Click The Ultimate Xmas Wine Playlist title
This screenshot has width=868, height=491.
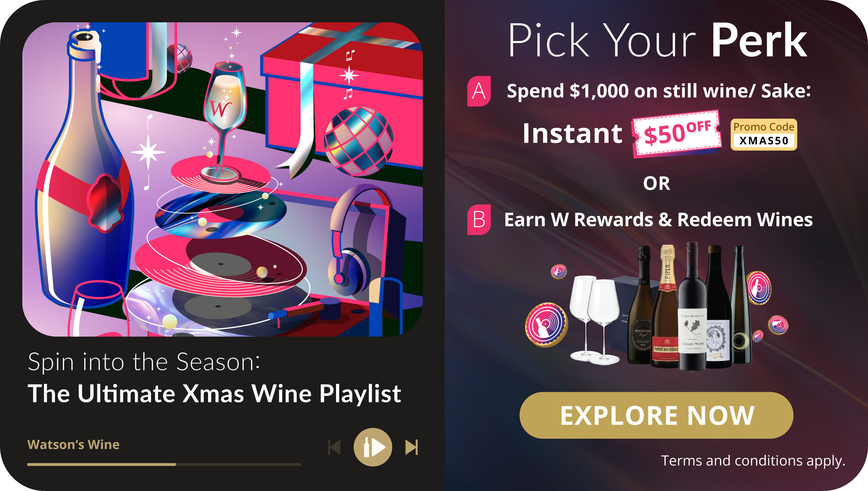pyautogui.click(x=214, y=393)
